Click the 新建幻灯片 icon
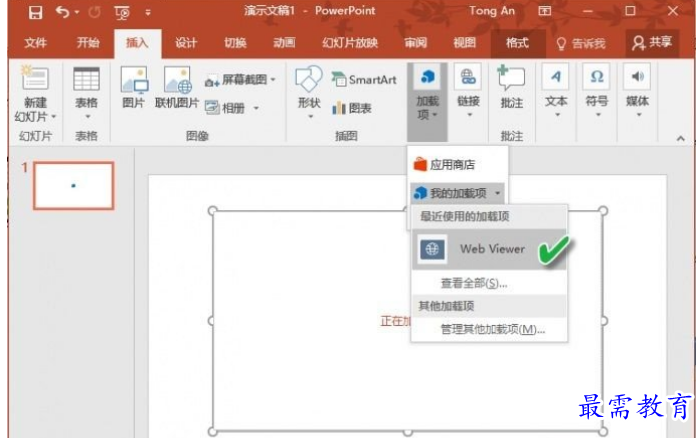This screenshot has width=700, height=438. click(35, 79)
